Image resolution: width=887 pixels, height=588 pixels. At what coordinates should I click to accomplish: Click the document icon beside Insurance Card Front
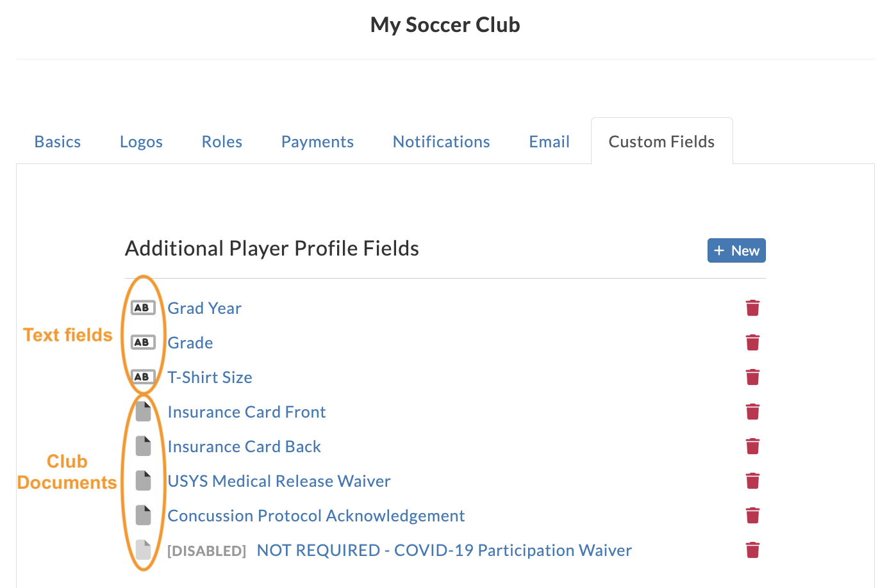[x=144, y=411]
